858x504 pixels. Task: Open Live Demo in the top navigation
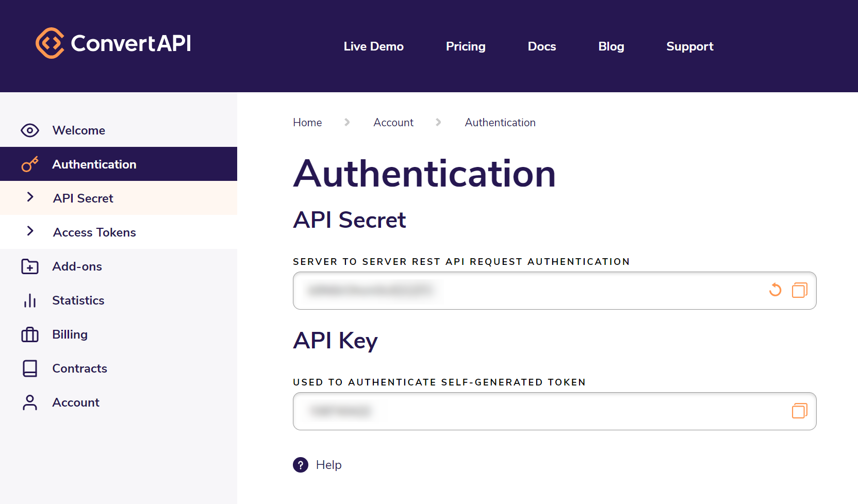[x=373, y=46]
